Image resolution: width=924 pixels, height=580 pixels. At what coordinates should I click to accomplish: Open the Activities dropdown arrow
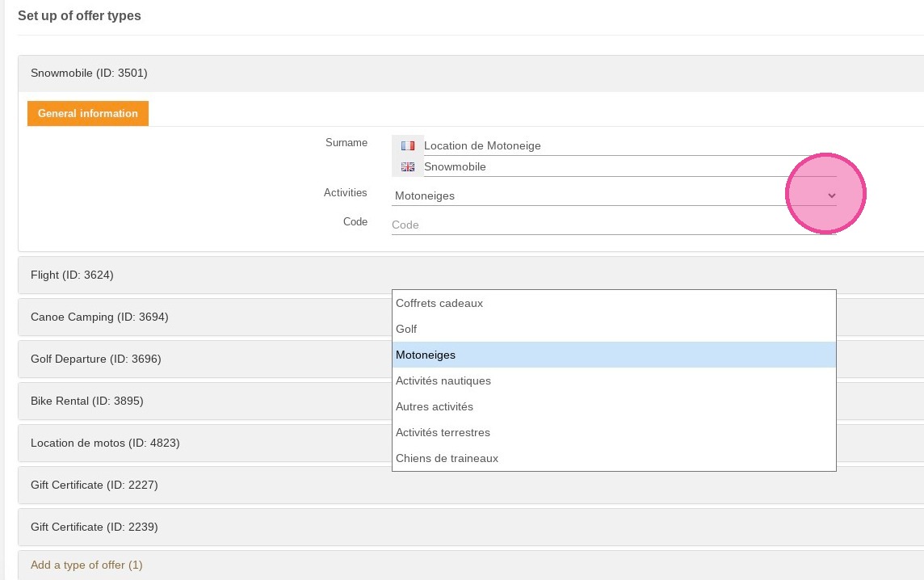click(x=831, y=195)
